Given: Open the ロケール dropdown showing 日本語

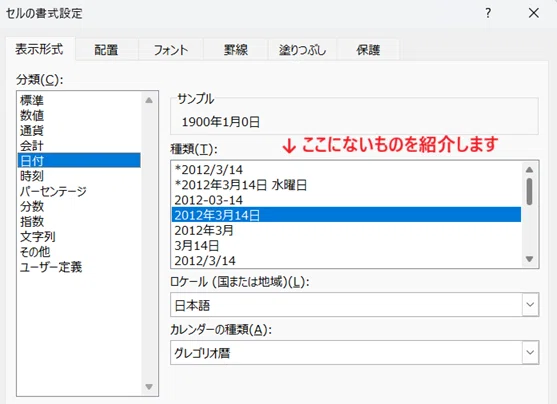Looking at the screenshot, I should point(355,305).
